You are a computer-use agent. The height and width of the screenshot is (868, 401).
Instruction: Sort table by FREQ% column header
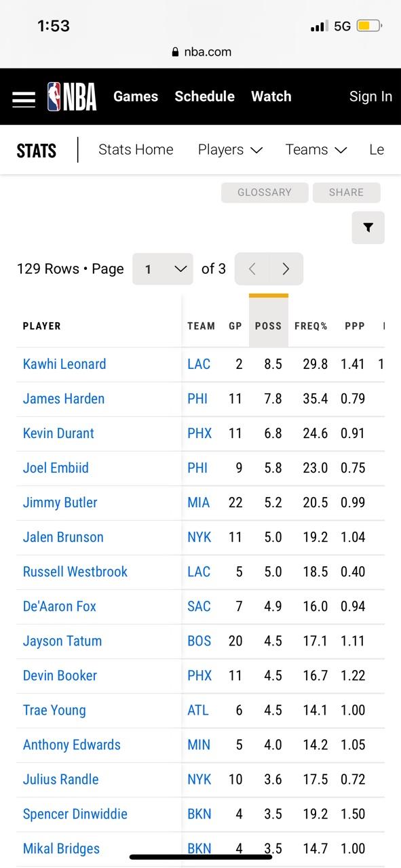(311, 326)
